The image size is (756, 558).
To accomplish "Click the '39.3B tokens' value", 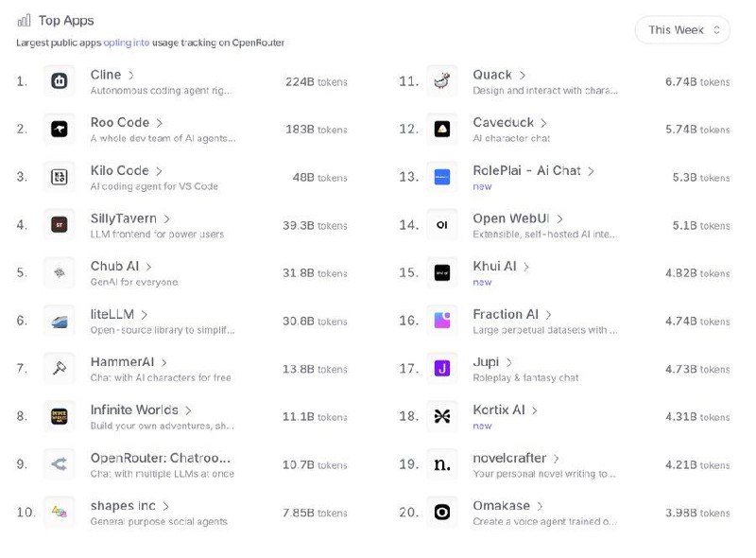I will 315,225.
